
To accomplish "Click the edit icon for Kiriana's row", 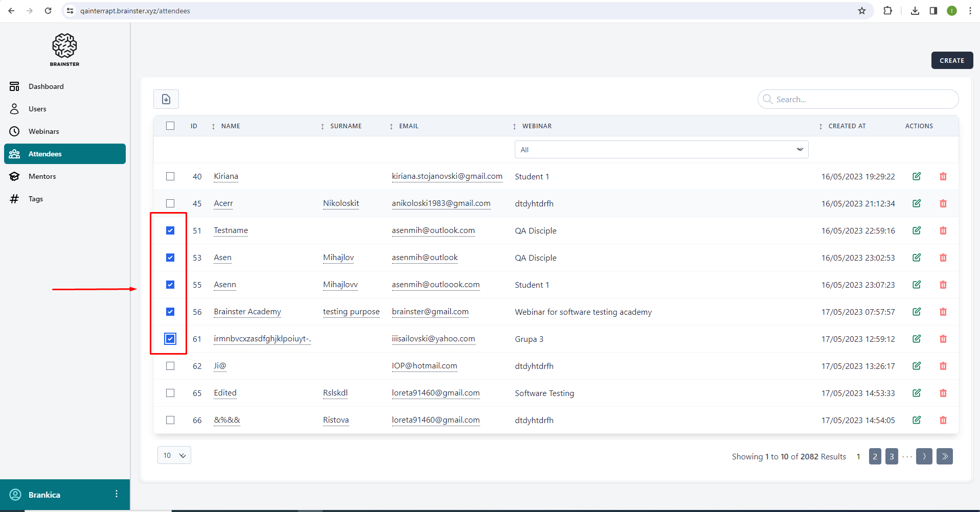I will pyautogui.click(x=917, y=176).
